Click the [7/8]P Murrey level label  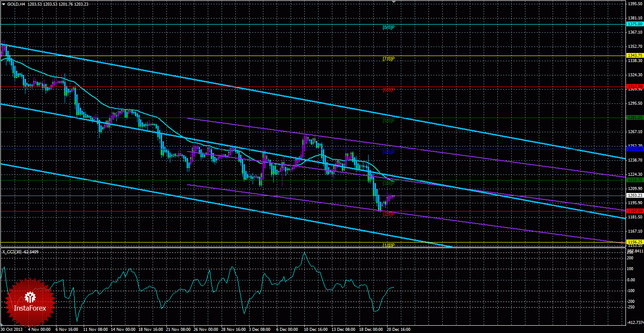(389, 59)
